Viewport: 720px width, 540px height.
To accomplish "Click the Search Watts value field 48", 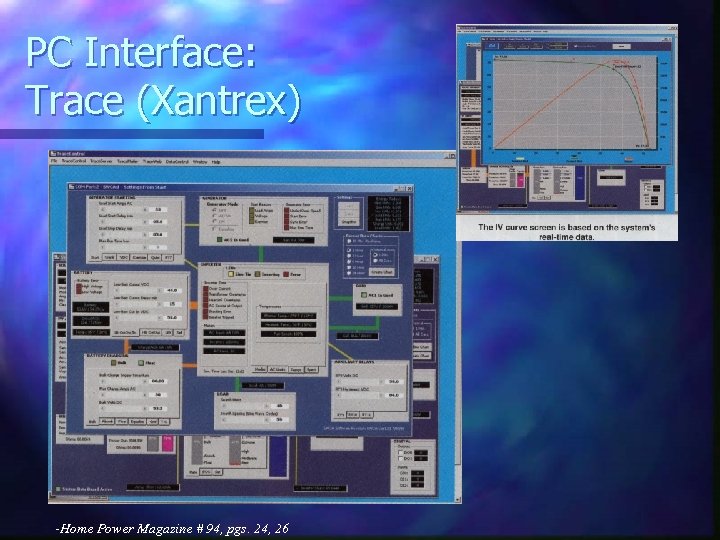I will (279, 406).
